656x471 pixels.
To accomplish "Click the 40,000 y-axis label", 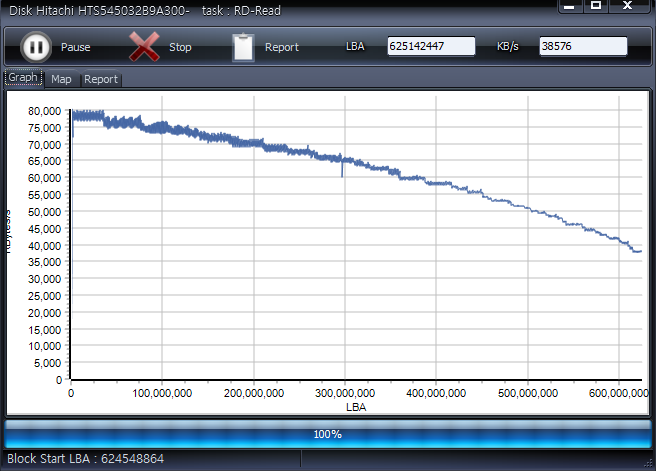I will [44, 246].
